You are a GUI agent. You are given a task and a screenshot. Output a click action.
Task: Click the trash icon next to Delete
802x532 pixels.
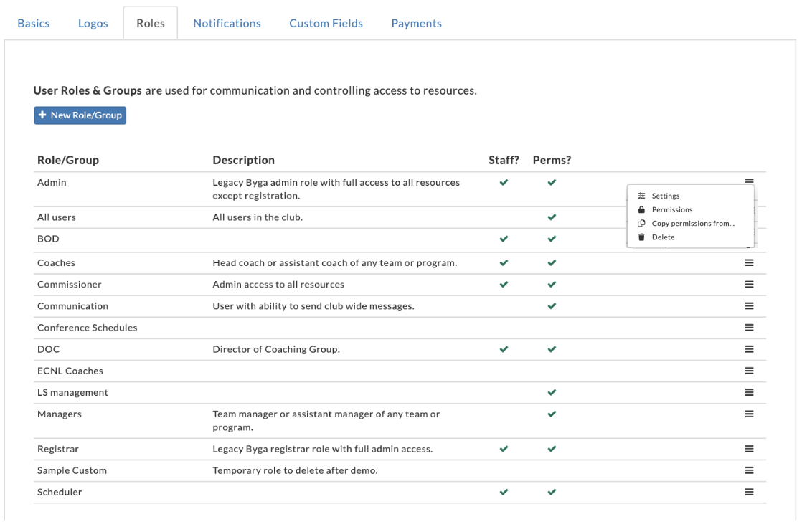point(641,237)
